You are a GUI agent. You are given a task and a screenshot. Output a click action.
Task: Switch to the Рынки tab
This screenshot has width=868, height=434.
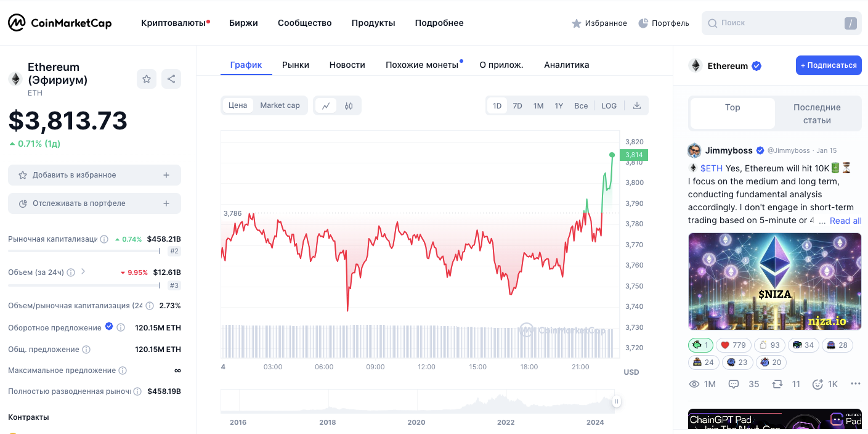coord(296,65)
